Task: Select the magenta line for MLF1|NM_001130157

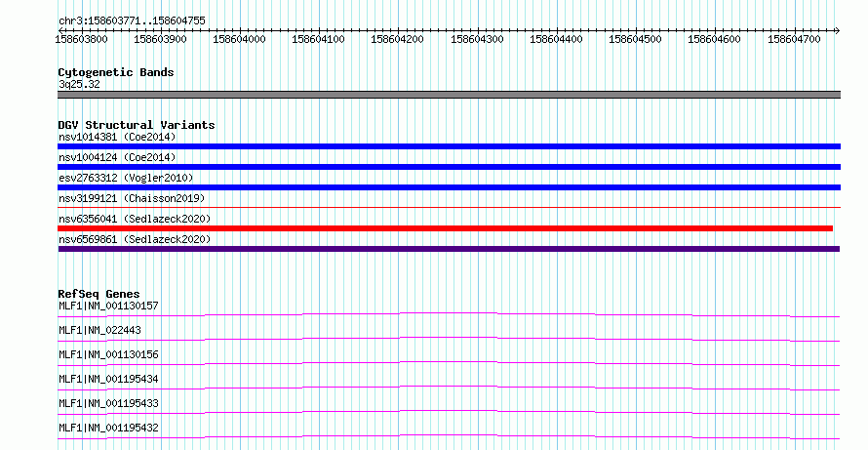Action: [x=449, y=314]
